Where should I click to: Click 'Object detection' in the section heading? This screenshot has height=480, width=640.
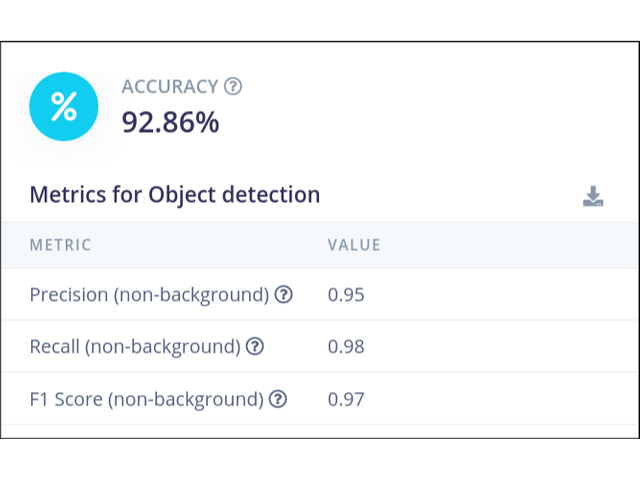(234, 194)
